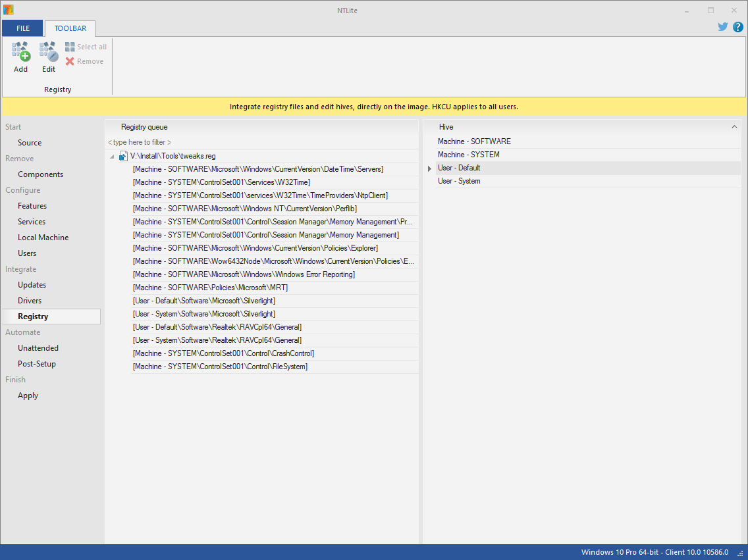Open the Twitter bird icon link
This screenshot has height=560, width=748.
click(x=723, y=27)
